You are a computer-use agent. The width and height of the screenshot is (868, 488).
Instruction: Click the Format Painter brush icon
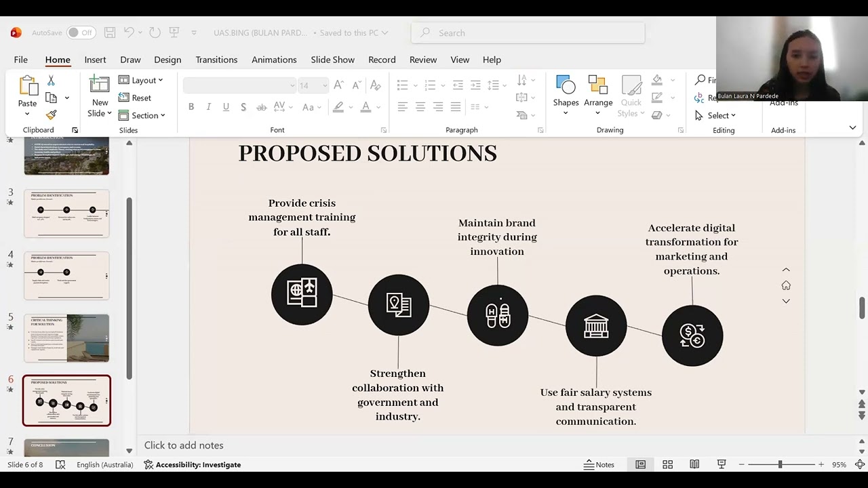[51, 115]
